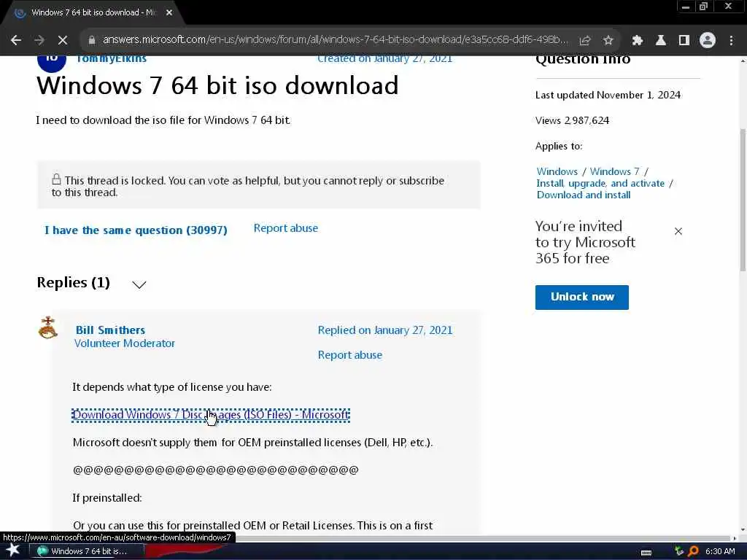Click the vertical scrollbar thumb
The image size is (747, 560).
click(743, 200)
